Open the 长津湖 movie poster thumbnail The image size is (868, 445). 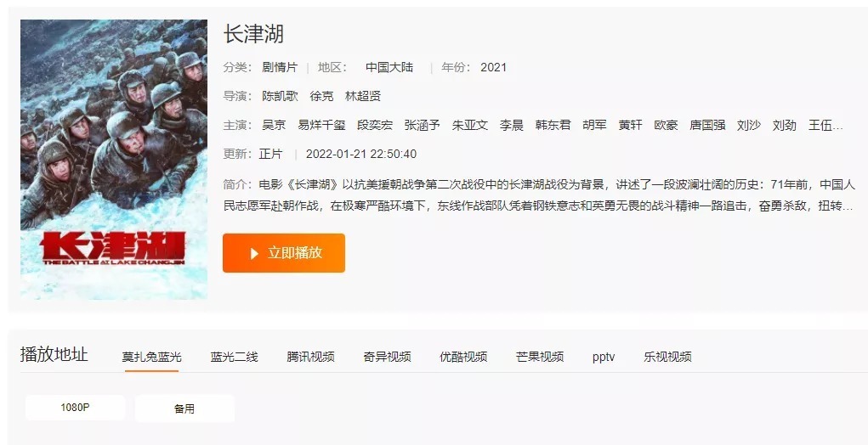[114, 159]
